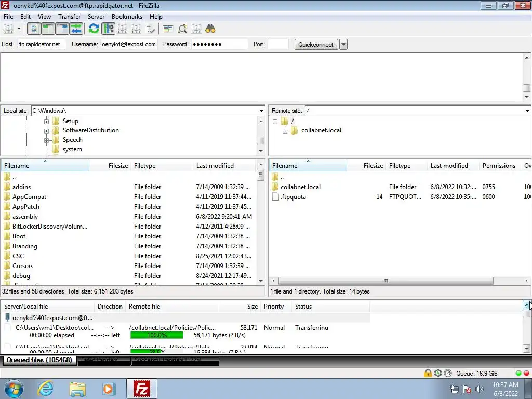Open the Help menu
This screenshot has height=399, width=532.
point(156,17)
